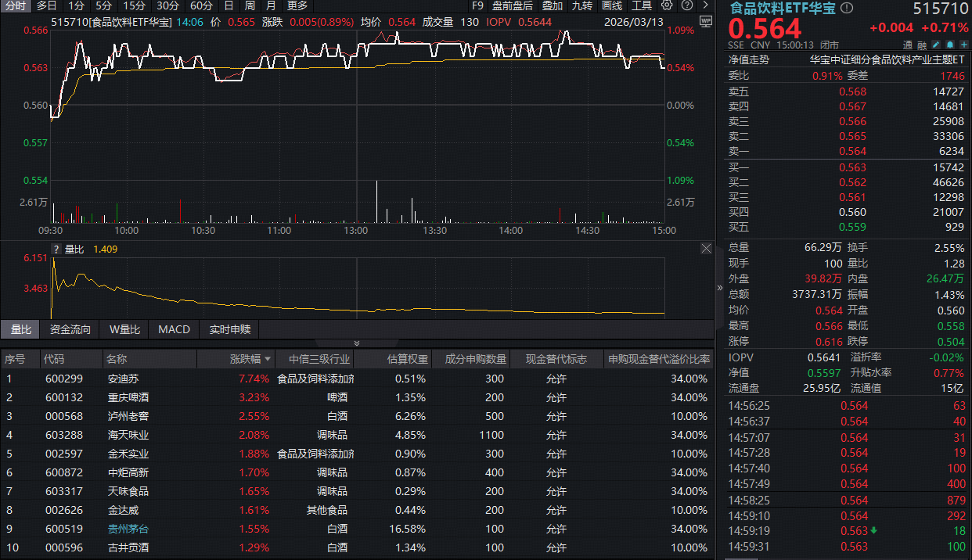Select the 资金流向 tab

point(70,329)
